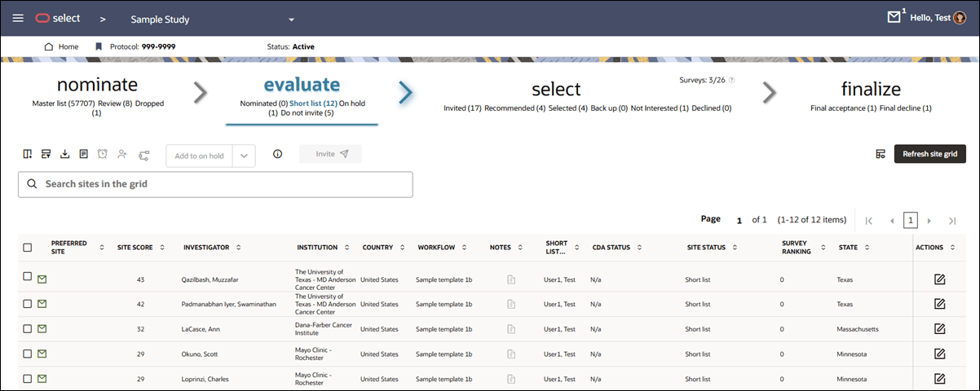Edit the LaCasce, Ann site row
Image resolution: width=980 pixels, height=391 pixels.
[939, 328]
